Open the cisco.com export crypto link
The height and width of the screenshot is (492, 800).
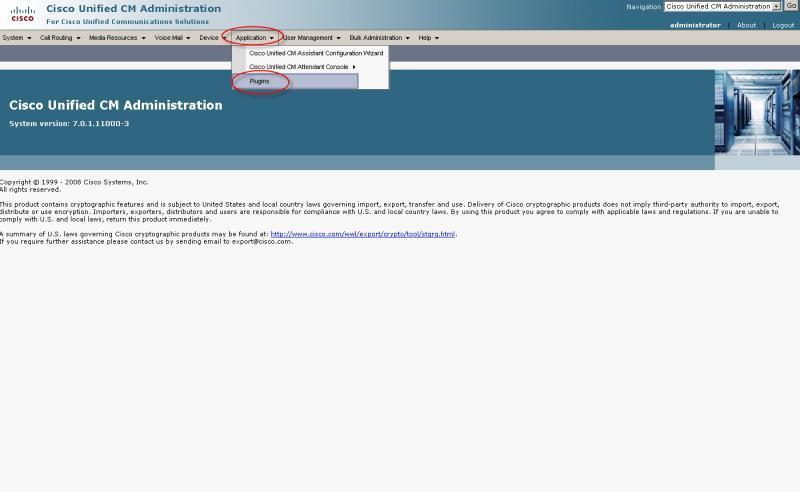click(362, 234)
